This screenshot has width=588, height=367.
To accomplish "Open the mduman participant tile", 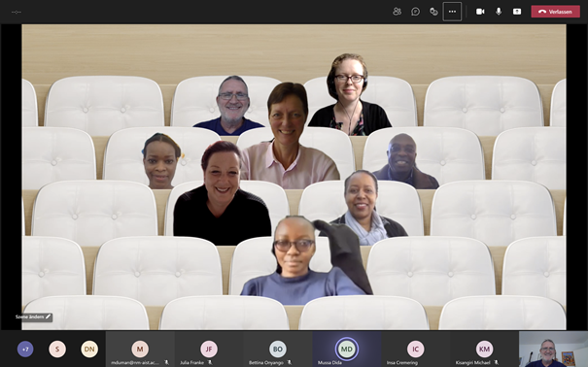I will (x=140, y=349).
